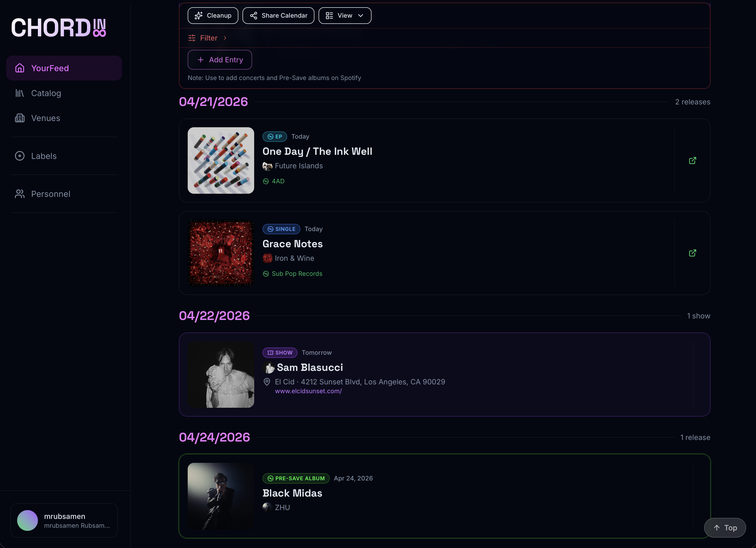Viewport: 756px width, 548px height.
Task: Click the Top arrow icon
Action: (717, 528)
